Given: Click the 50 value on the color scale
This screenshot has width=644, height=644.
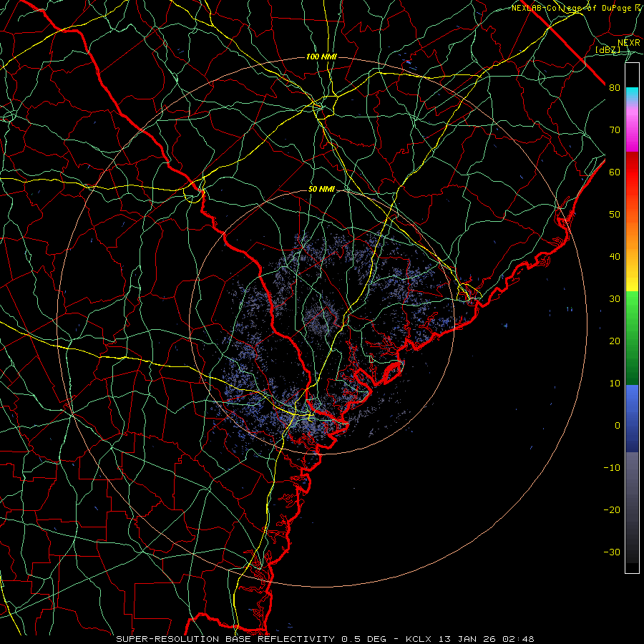Looking at the screenshot, I should tap(615, 215).
